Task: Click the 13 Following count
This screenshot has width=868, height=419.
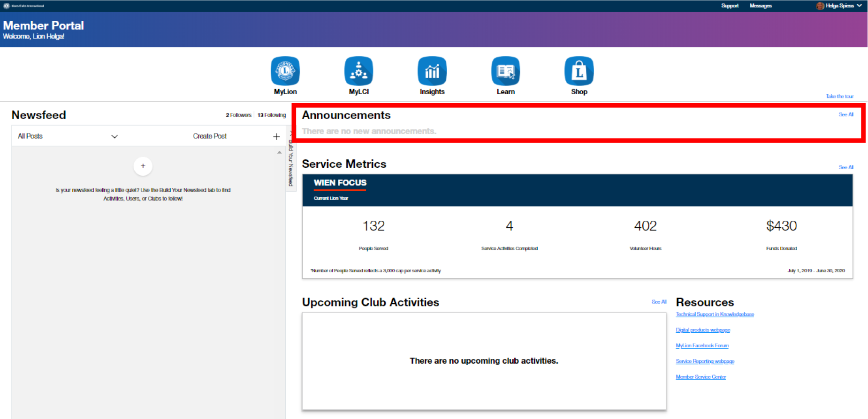Action: pos(271,115)
